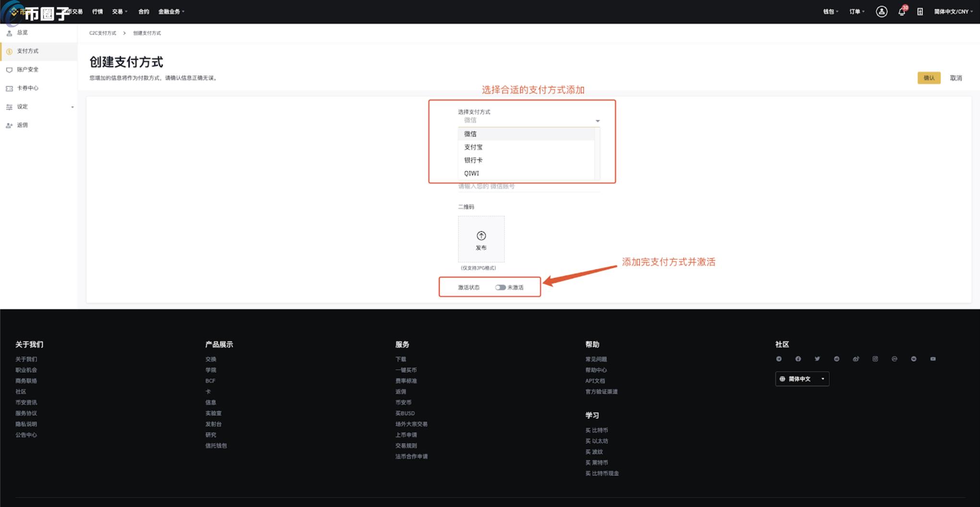Select QIWI from the payment list
Image resolution: width=980 pixels, height=507 pixels.
(x=526, y=173)
